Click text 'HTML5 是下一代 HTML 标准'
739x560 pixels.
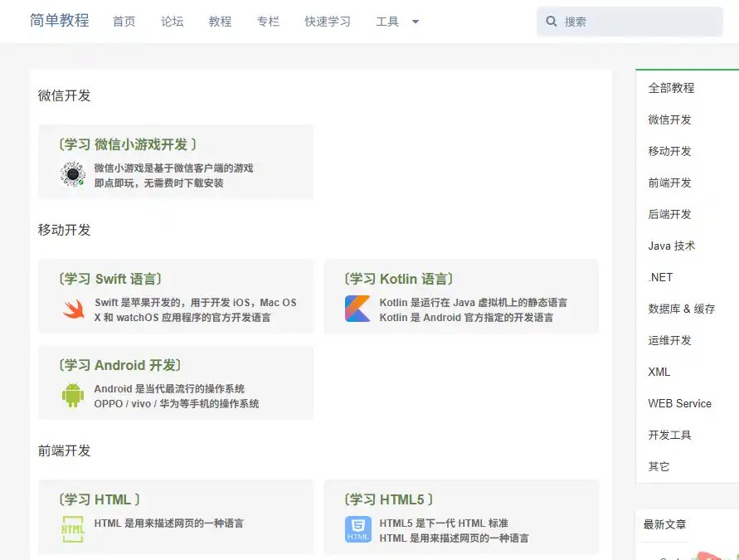pos(444,523)
